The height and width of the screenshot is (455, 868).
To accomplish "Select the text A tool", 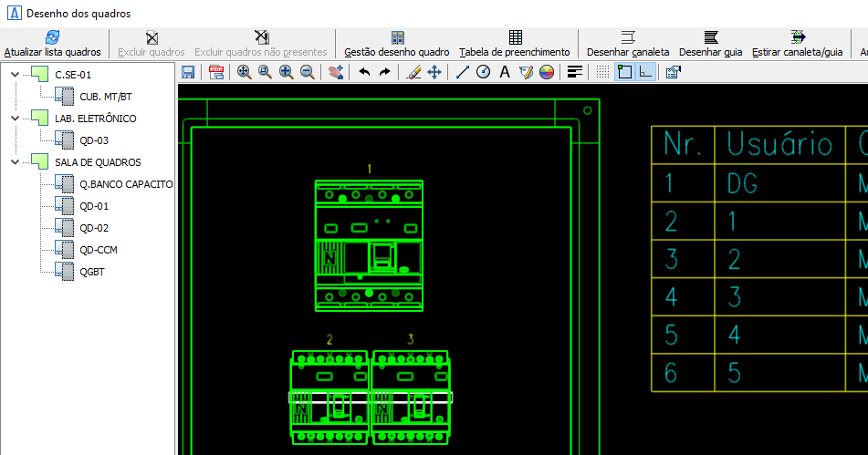I will point(505,72).
